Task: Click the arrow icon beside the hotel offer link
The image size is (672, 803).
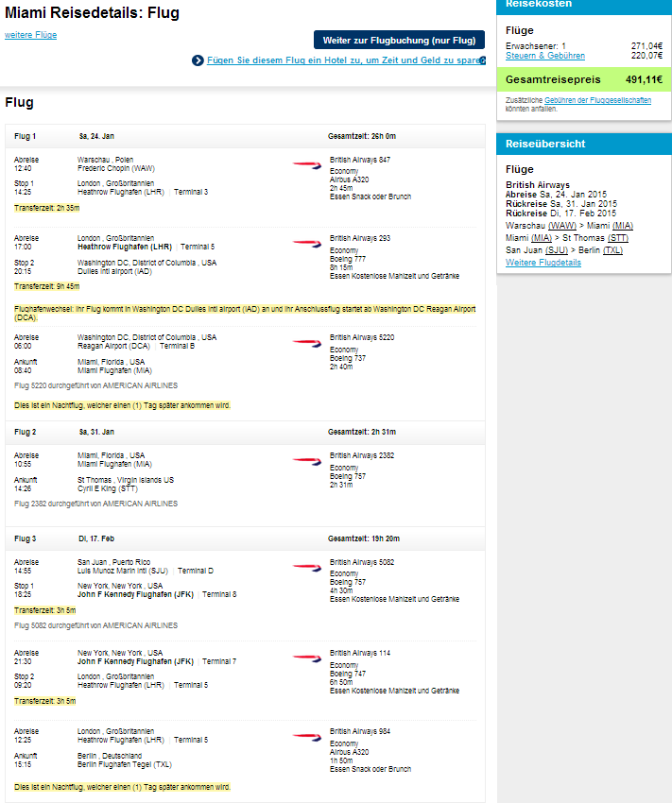Action: (198, 60)
